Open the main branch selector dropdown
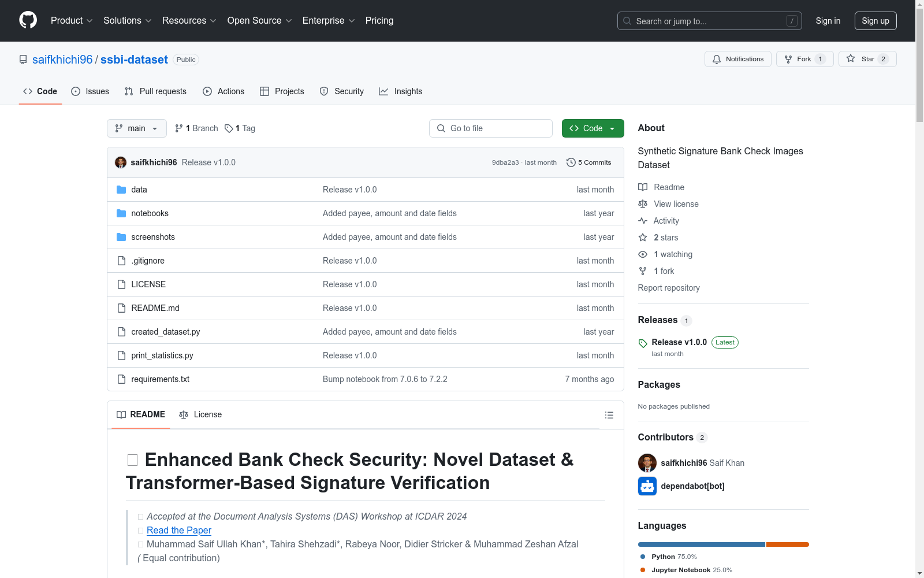The height and width of the screenshot is (578, 924). [137, 128]
